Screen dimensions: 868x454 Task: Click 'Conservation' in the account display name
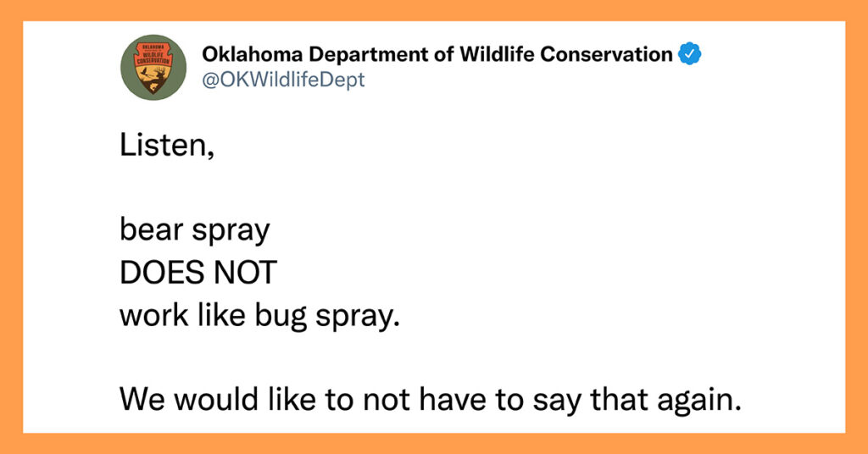606,54
